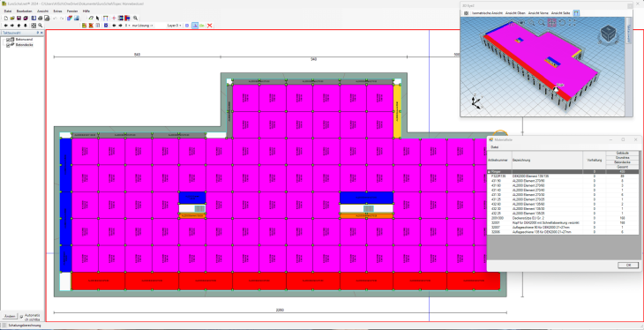644x330 pixels.
Task: Open the number dropdown left of nur Lösung
Action: pos(127,26)
